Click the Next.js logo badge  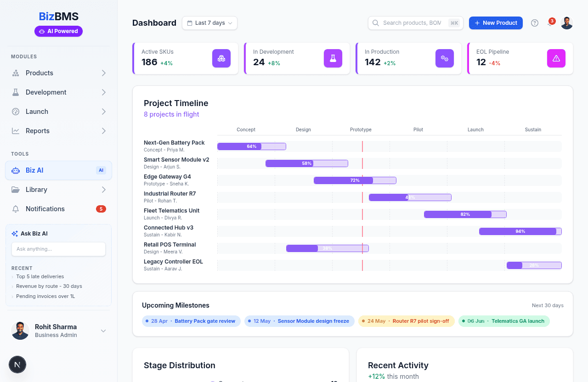point(17,365)
